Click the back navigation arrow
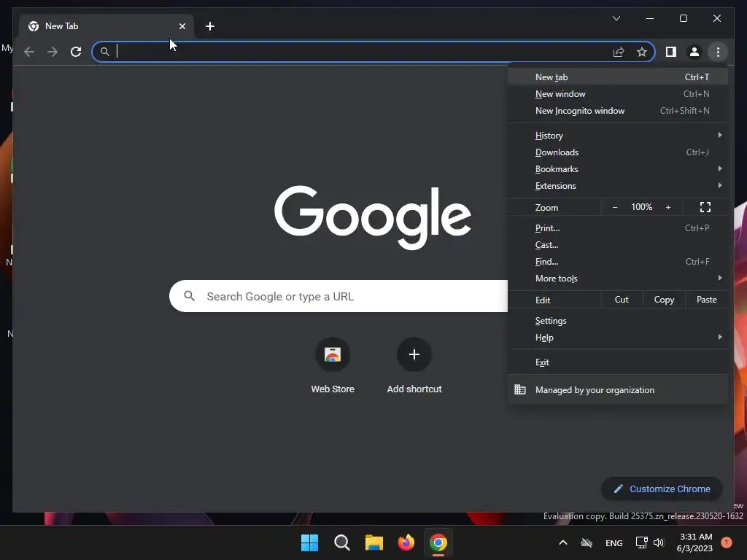This screenshot has width=747, height=560. pos(29,52)
